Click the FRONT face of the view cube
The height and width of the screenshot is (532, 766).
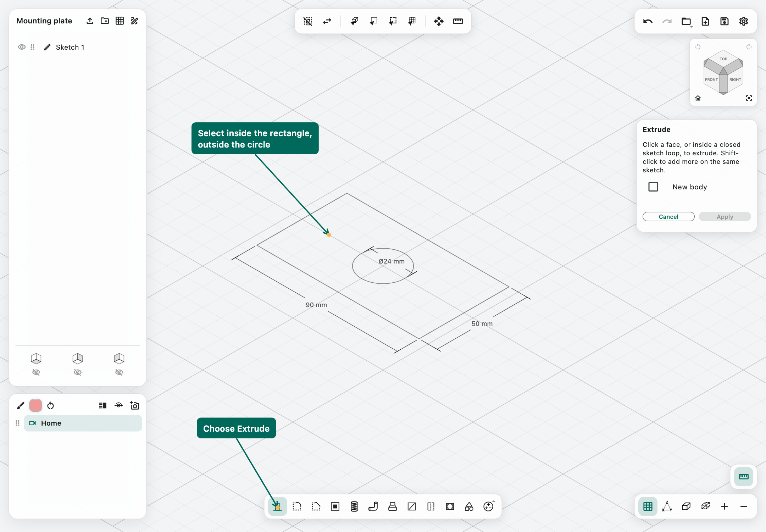[711, 79]
